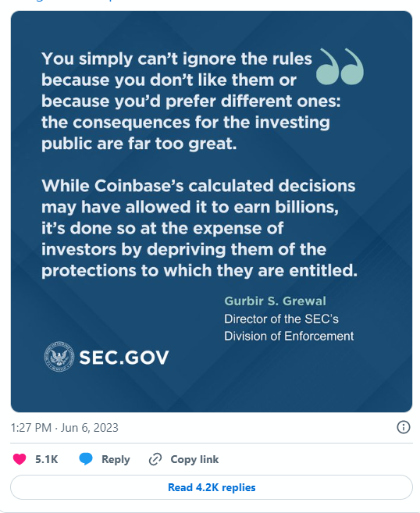Click the name Gurbir S. Grewal
The image size is (420, 513).
(275, 301)
